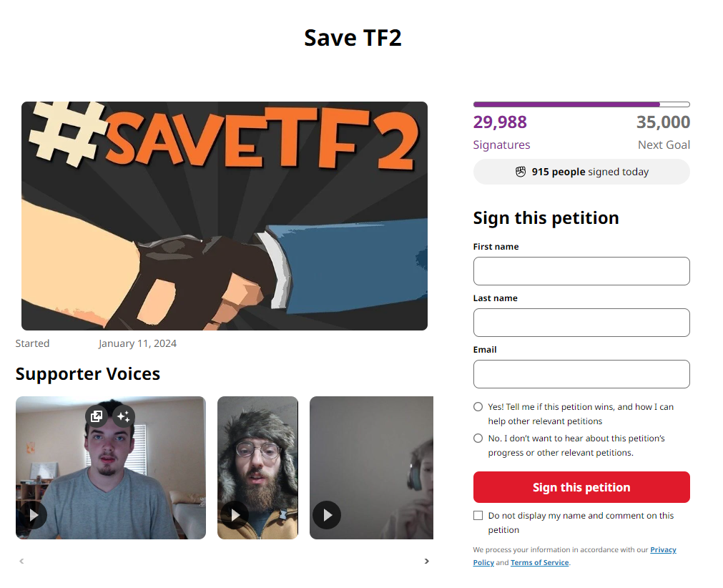Select Yes tell me if petition wins
Screen dimensions: 723x588
click(478, 407)
